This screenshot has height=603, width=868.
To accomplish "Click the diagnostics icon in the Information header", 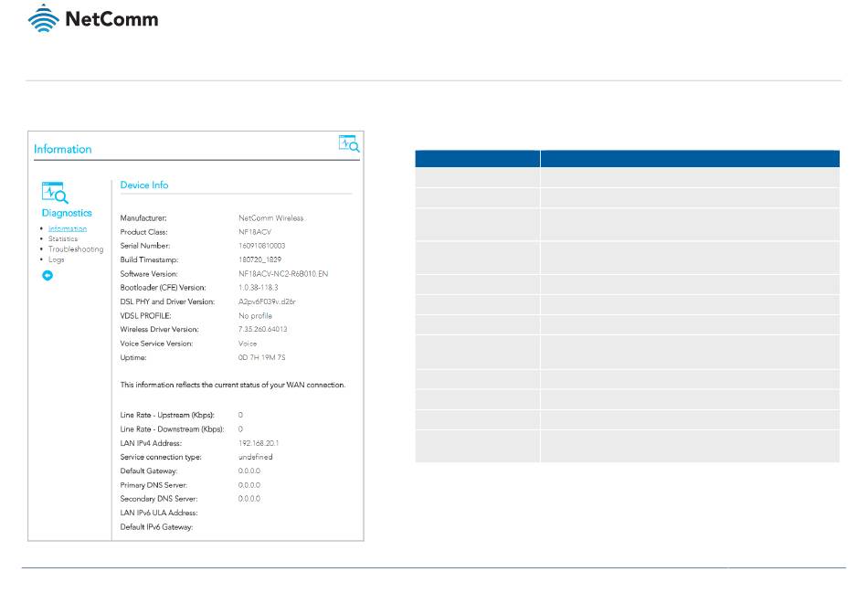I will point(349,143).
